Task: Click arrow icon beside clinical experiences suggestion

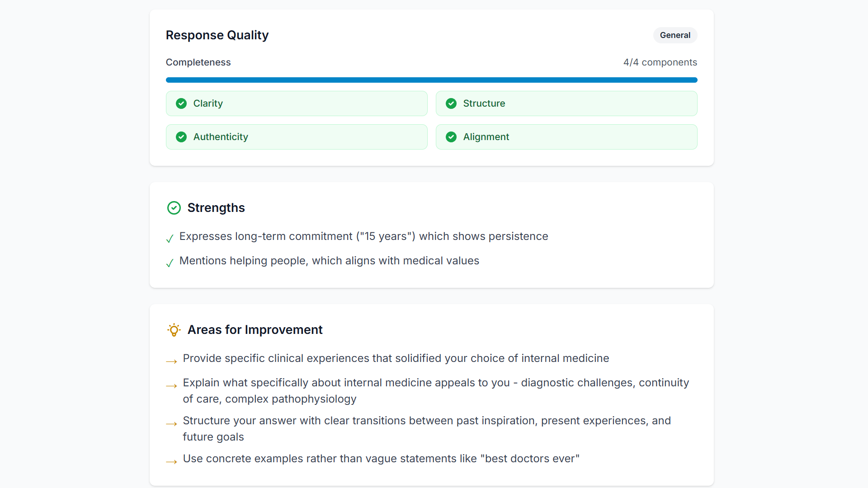Action: pos(172,361)
